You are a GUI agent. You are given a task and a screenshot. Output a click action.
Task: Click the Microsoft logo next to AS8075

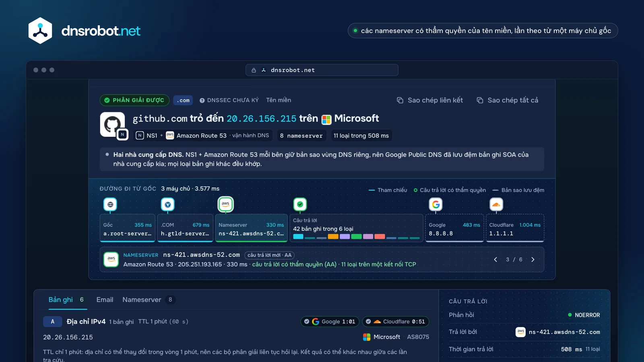[x=367, y=337]
